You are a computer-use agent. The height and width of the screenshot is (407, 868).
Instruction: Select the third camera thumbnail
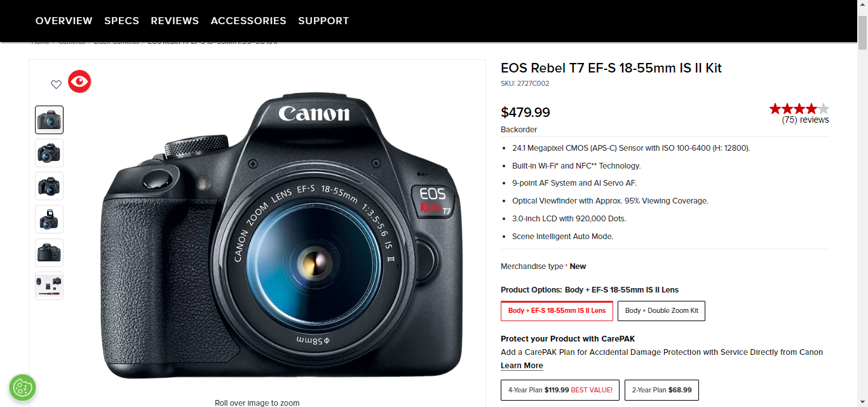click(x=49, y=186)
